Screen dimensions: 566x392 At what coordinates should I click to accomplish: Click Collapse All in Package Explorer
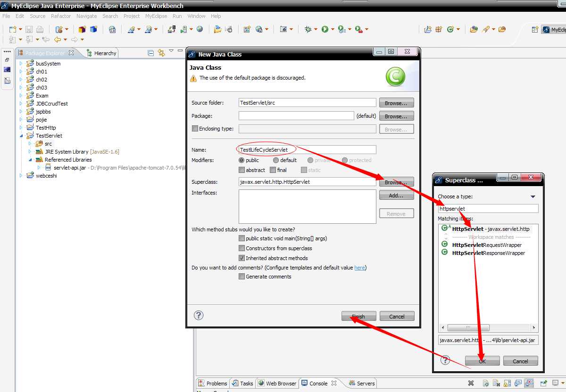click(x=150, y=53)
